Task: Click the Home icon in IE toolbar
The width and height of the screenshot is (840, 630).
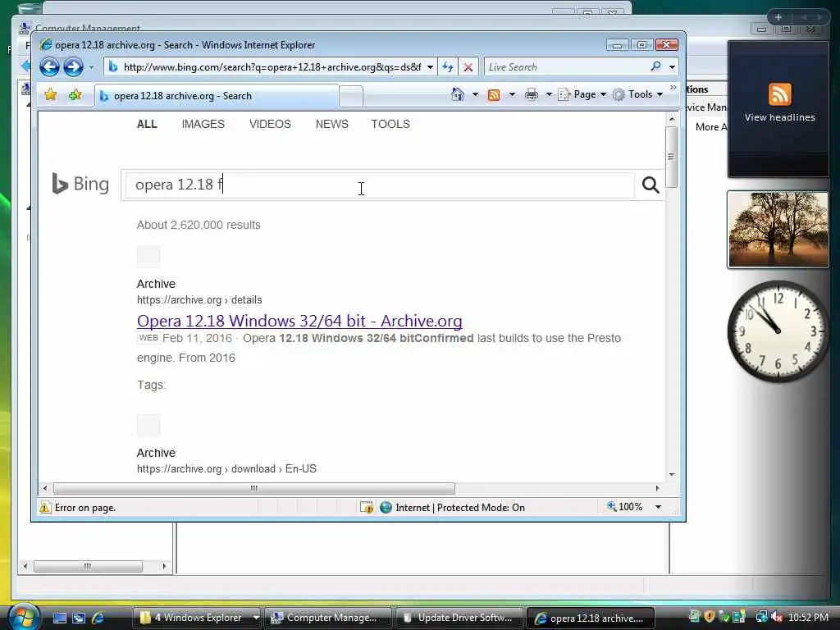Action: (458, 94)
